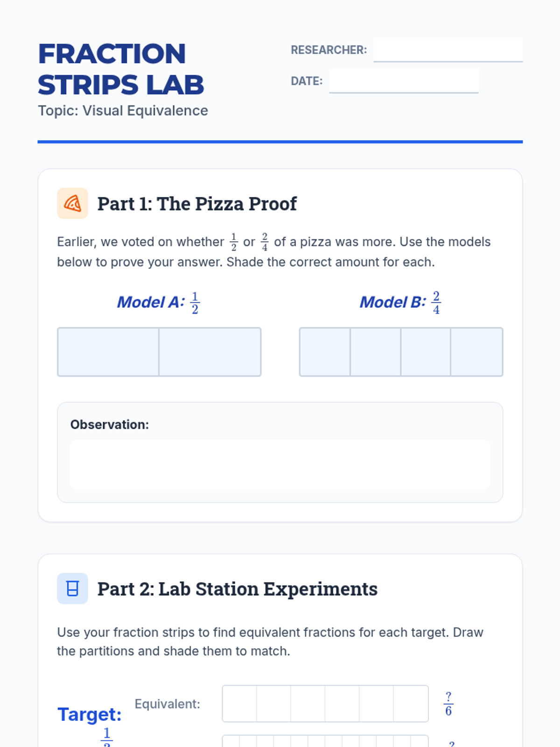Shade the third sixth of the Equivalent strip

point(308,704)
